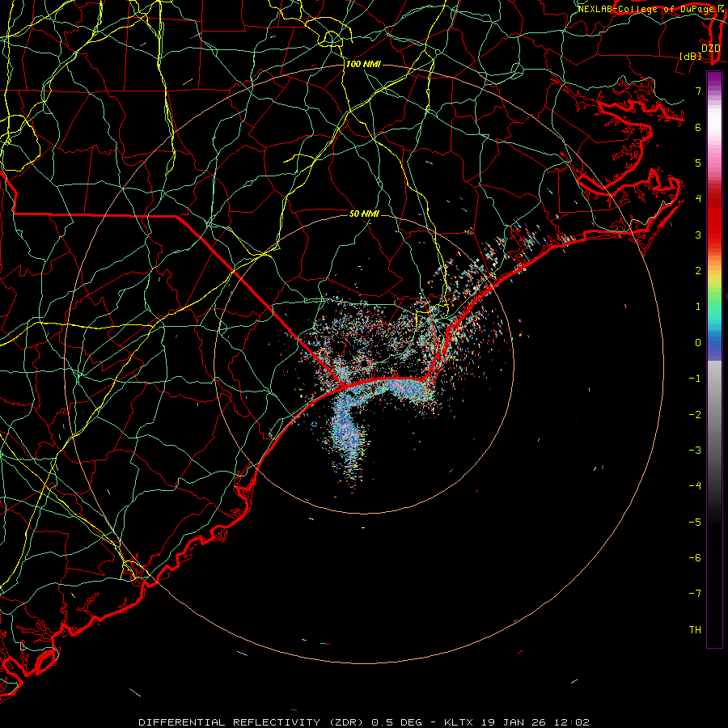This screenshot has width=728, height=728.
Task: Click the "50 NMI" range ring label
Action: tap(364, 214)
